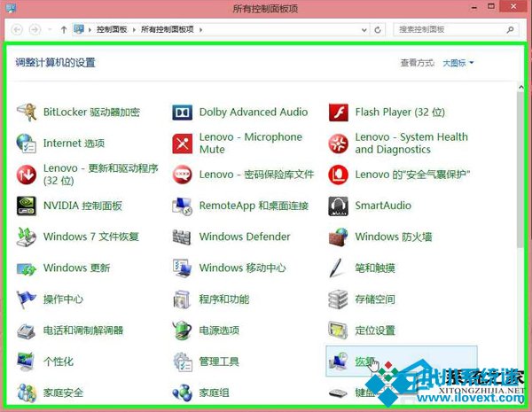
Task: Open the Windows 移动中心 icon
Action: (x=182, y=268)
